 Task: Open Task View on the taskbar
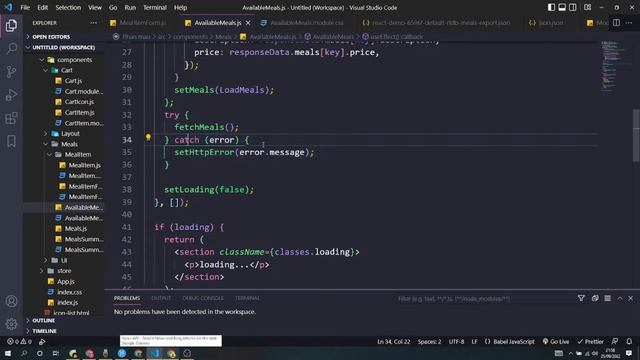coord(56,353)
